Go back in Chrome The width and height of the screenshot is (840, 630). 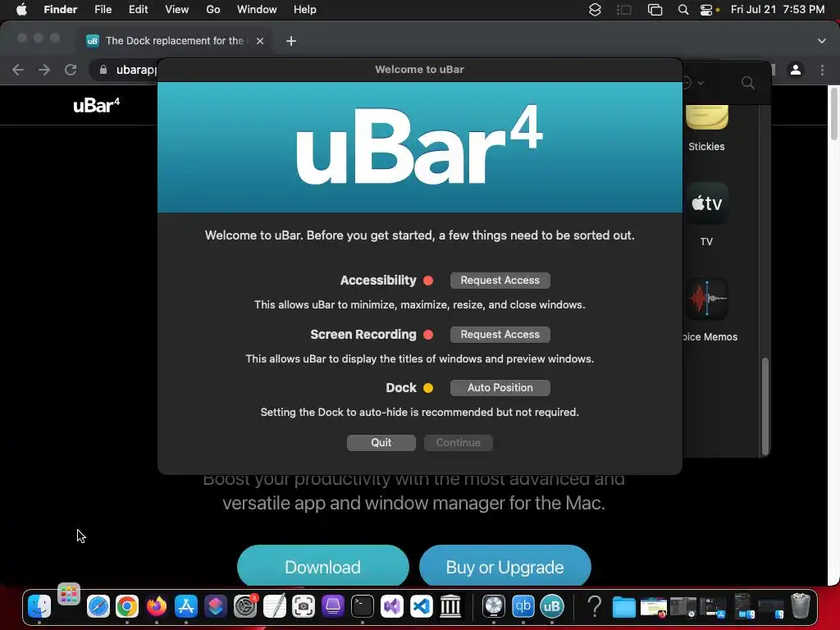tap(18, 70)
